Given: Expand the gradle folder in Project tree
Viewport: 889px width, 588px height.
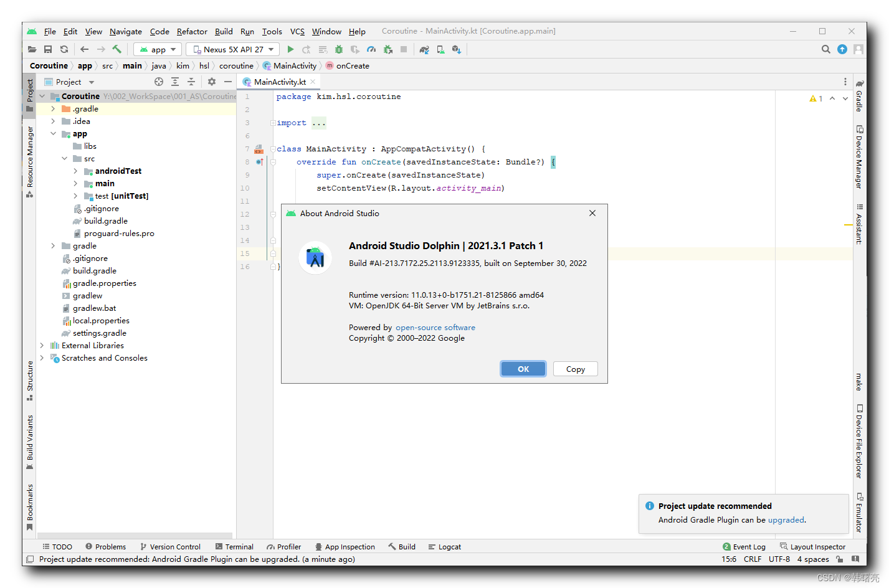Looking at the screenshot, I should 52,245.
